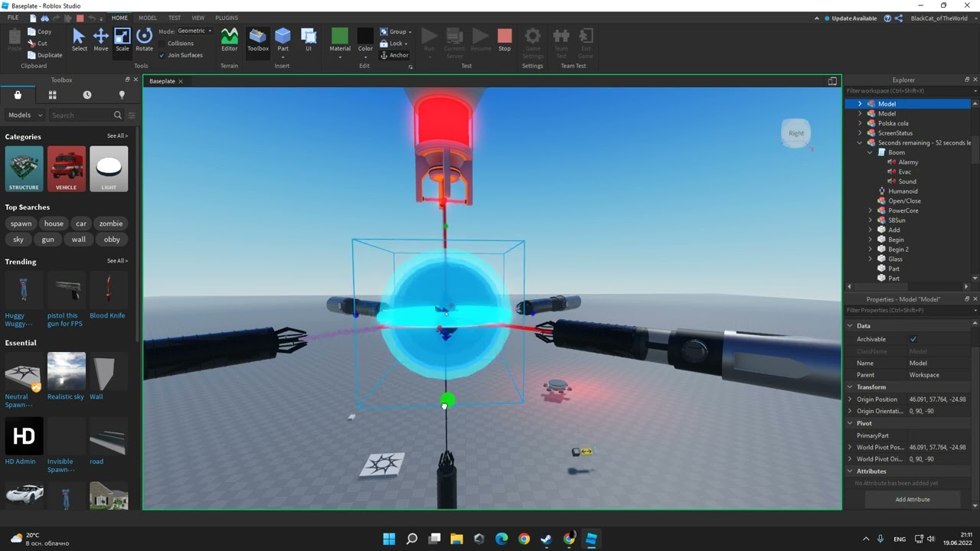Viewport: 980px width, 551px height.
Task: Click the Duplicate button
Action: 45,55
